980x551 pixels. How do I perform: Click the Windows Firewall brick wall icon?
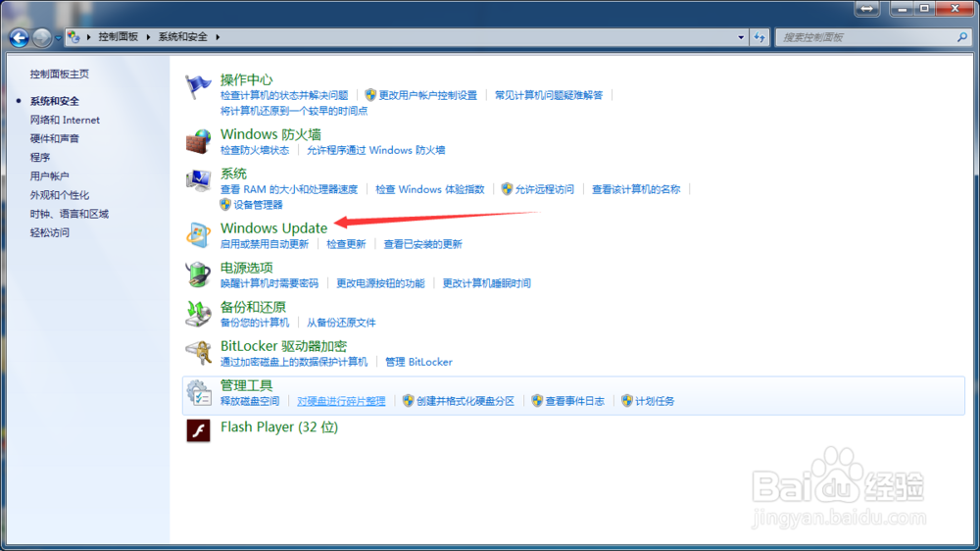coord(198,141)
